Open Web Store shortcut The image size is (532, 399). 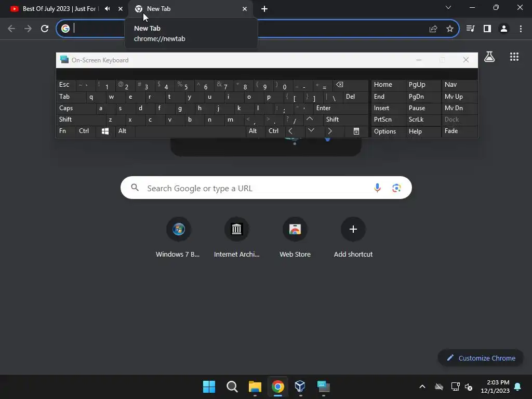click(295, 237)
